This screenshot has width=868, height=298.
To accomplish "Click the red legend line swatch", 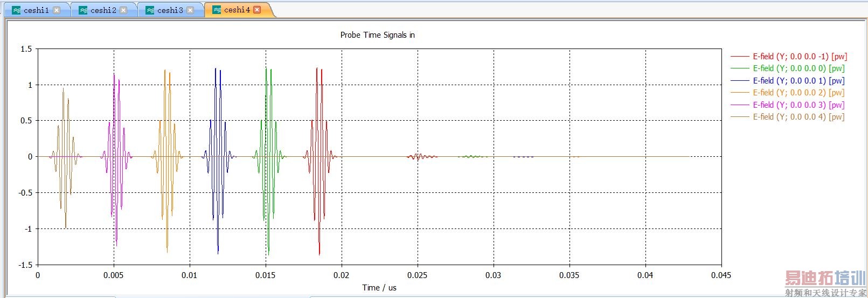I will pyautogui.click(x=740, y=56).
